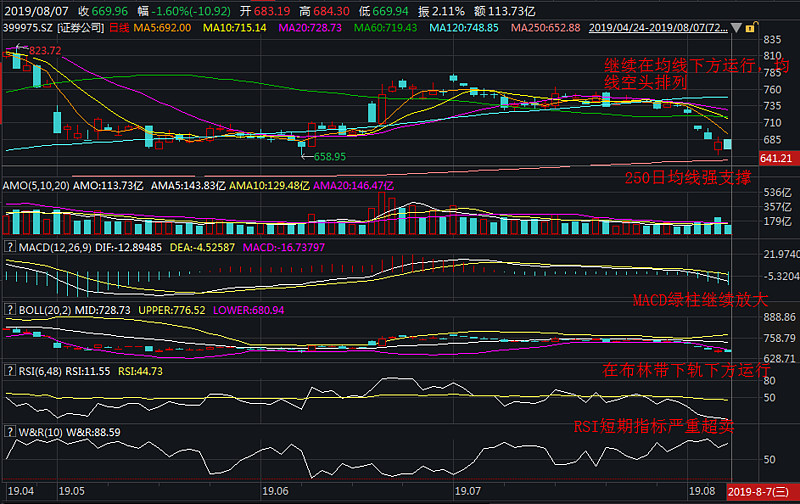Select the MACD:-16.73797 value
The height and width of the screenshot is (504, 800).
point(284,247)
